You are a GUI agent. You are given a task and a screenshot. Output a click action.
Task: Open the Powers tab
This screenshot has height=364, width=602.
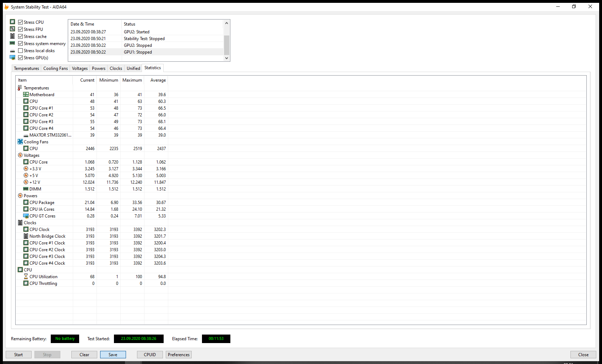coord(99,68)
